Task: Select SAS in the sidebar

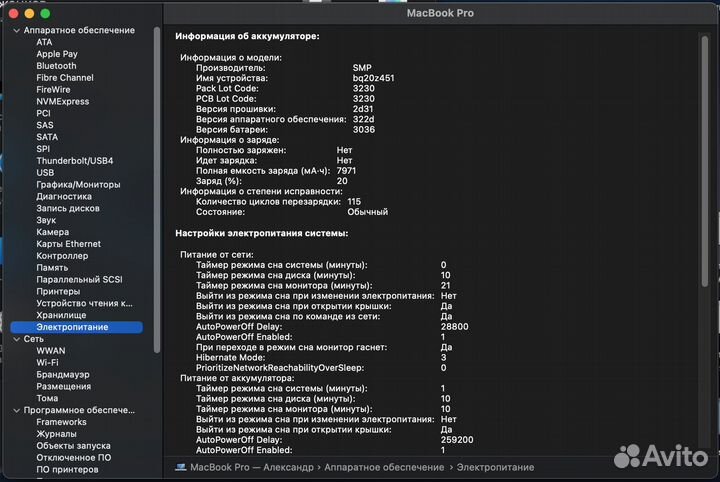Action: tap(45, 125)
